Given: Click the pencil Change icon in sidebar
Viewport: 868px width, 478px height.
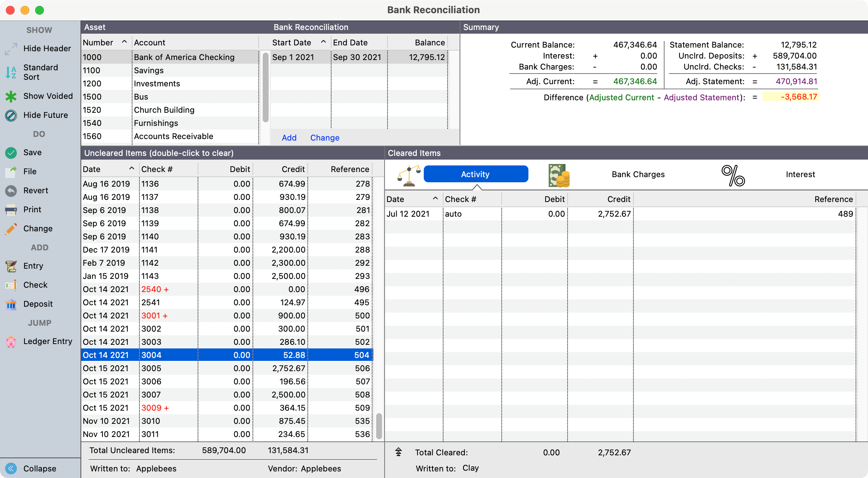Looking at the screenshot, I should click(11, 229).
